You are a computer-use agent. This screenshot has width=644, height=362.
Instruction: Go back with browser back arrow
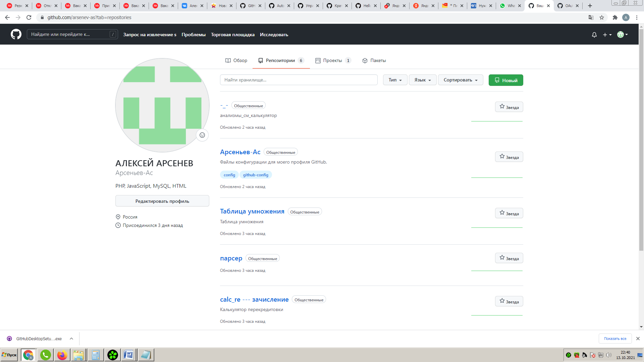tap(7, 17)
